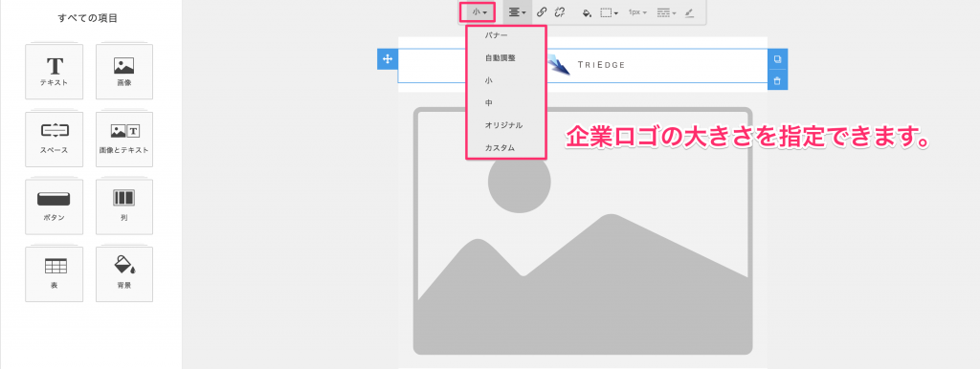The image size is (980, 369).
Task: Click the move handle on logo block
Action: [x=388, y=58]
